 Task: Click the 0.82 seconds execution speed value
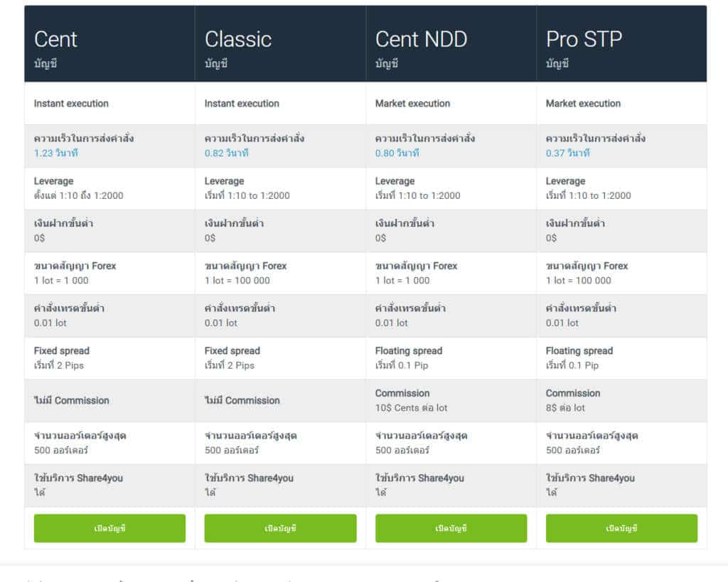coord(227,153)
